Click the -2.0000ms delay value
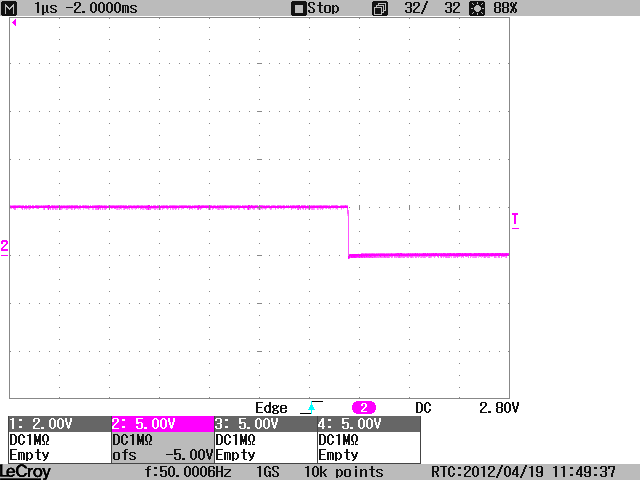This screenshot has height=480, width=640. pyautogui.click(x=101, y=8)
